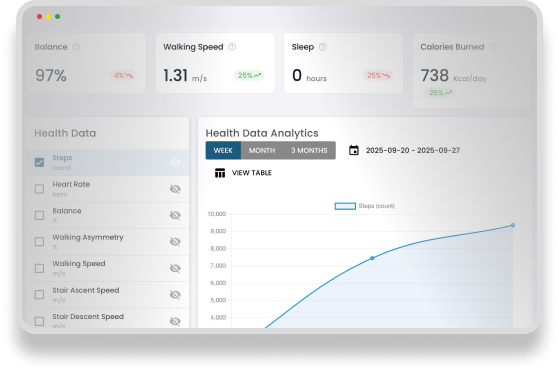Click the Stair Ascent Speed row label
The height and width of the screenshot is (371, 559).
86,290
